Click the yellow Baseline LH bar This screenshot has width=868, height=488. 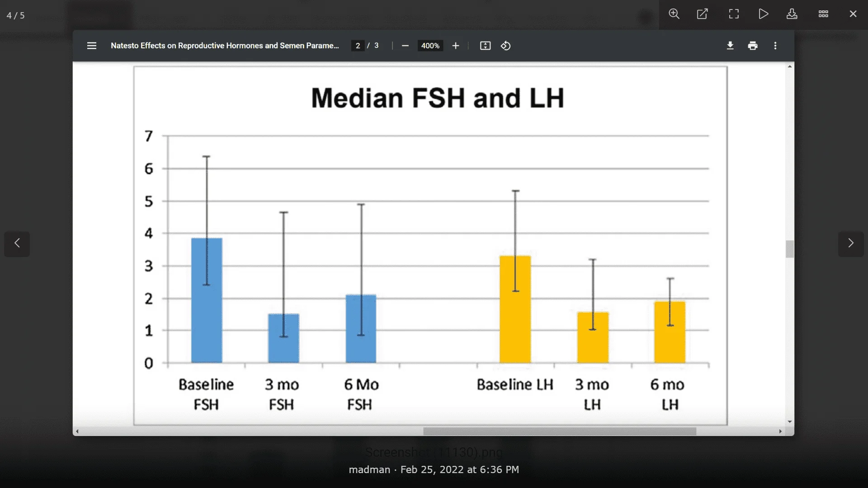tap(515, 310)
